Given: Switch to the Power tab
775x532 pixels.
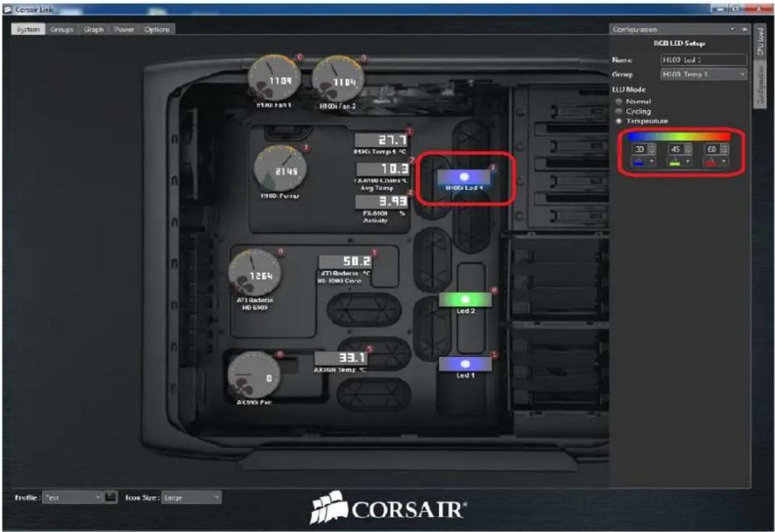Looking at the screenshot, I should click(124, 30).
